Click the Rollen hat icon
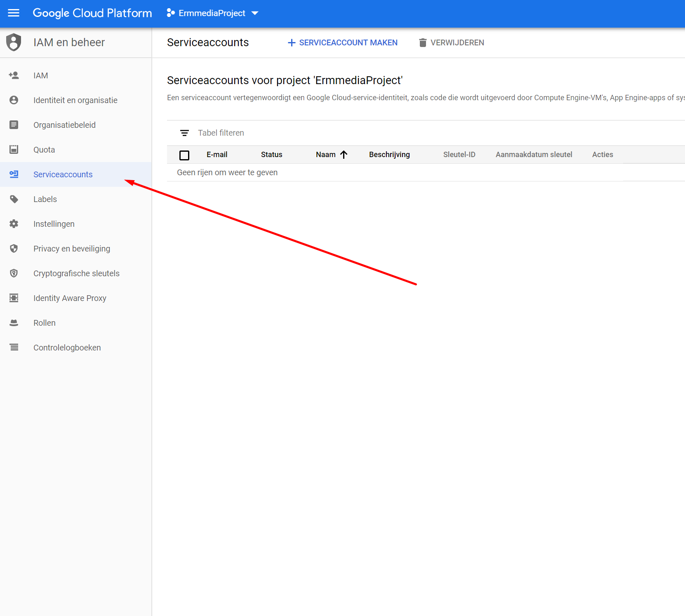685x616 pixels. tap(14, 323)
